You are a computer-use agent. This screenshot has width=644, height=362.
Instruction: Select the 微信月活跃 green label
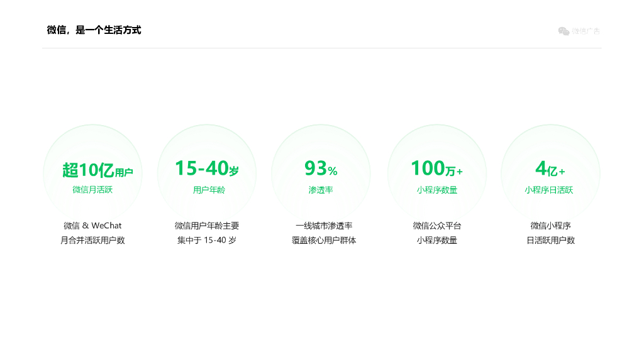point(92,190)
